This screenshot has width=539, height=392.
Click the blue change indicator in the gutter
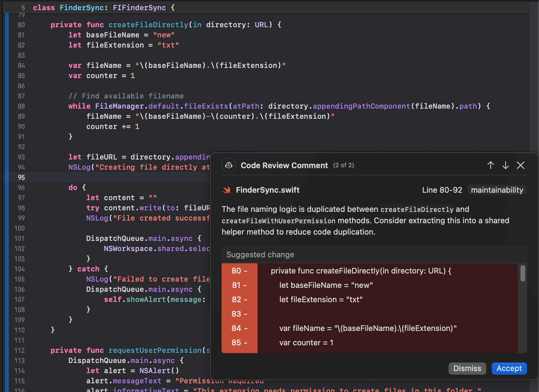click(7, 180)
